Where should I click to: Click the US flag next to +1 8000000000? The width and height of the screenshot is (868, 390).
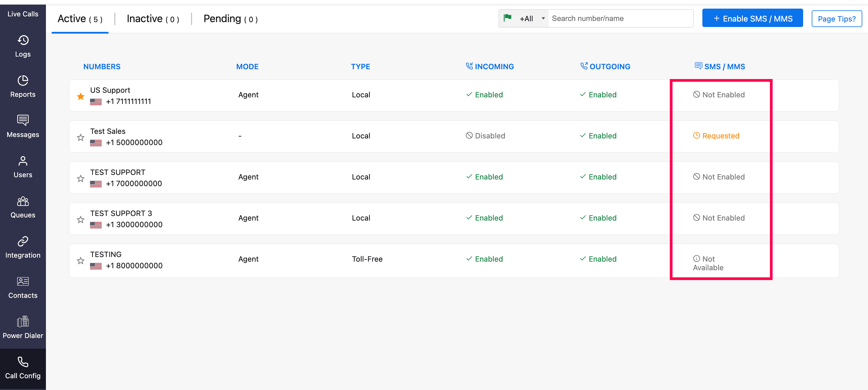pos(96,266)
